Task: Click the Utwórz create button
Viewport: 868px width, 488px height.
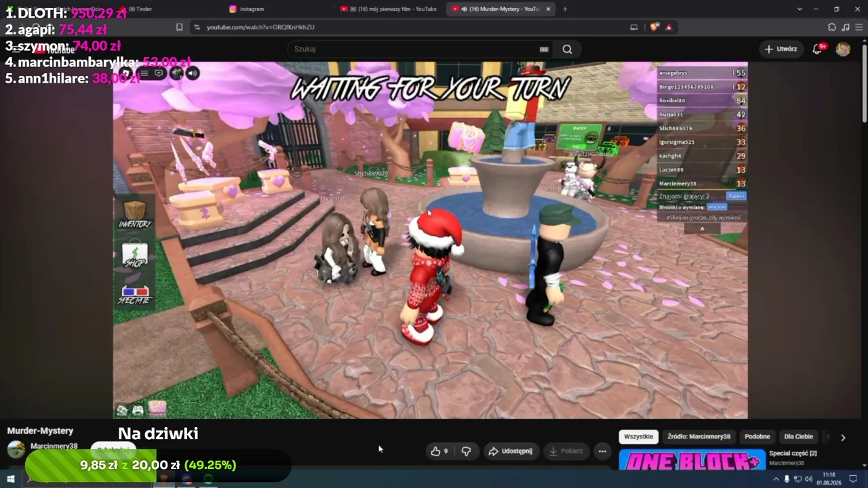Action: 781,49
